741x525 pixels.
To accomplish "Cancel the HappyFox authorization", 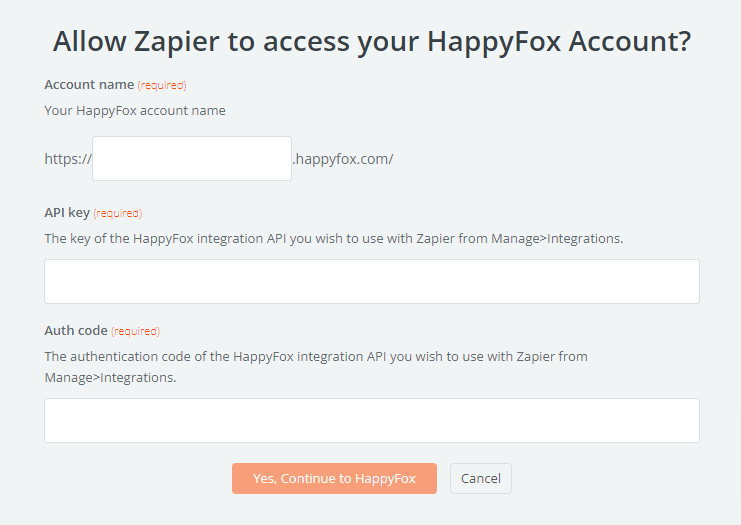I will tap(481, 478).
